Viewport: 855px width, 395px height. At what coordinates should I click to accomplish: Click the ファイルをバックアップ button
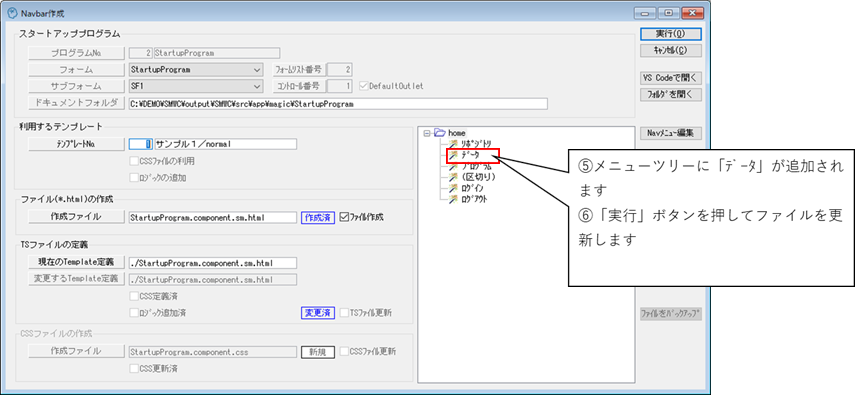click(x=670, y=314)
